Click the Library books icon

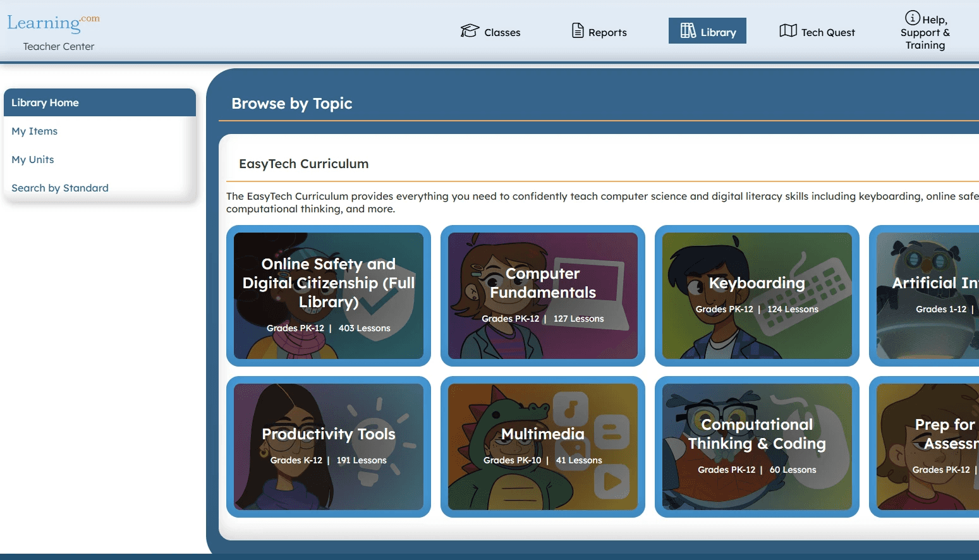(x=688, y=30)
